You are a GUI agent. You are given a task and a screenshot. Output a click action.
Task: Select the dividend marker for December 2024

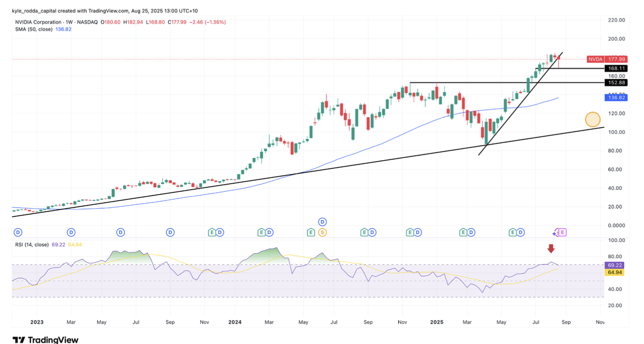(x=418, y=232)
